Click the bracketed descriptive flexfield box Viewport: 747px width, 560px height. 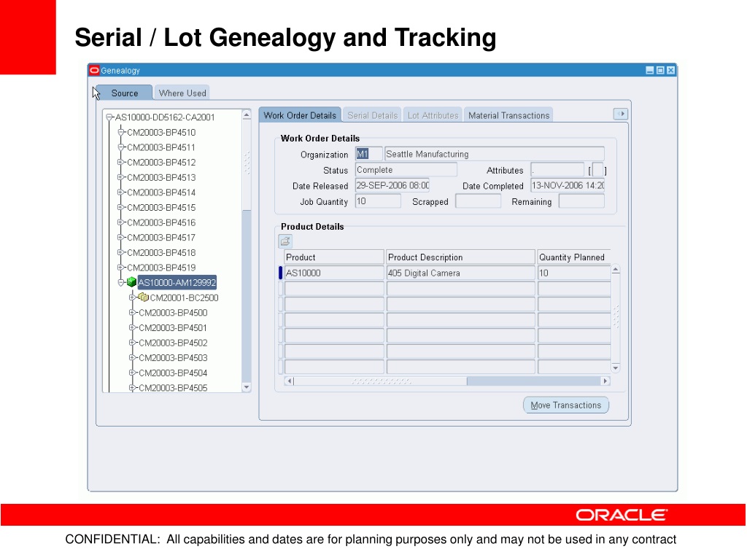598,170
